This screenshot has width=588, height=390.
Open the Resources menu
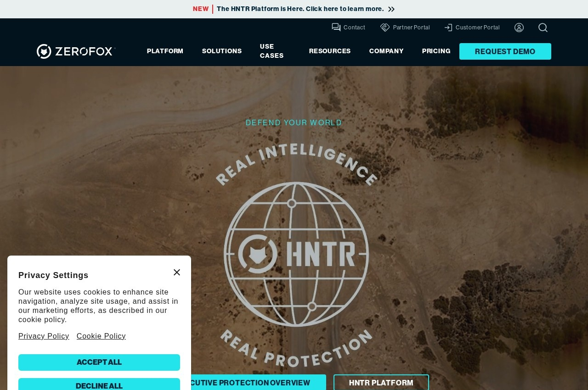pos(330,51)
